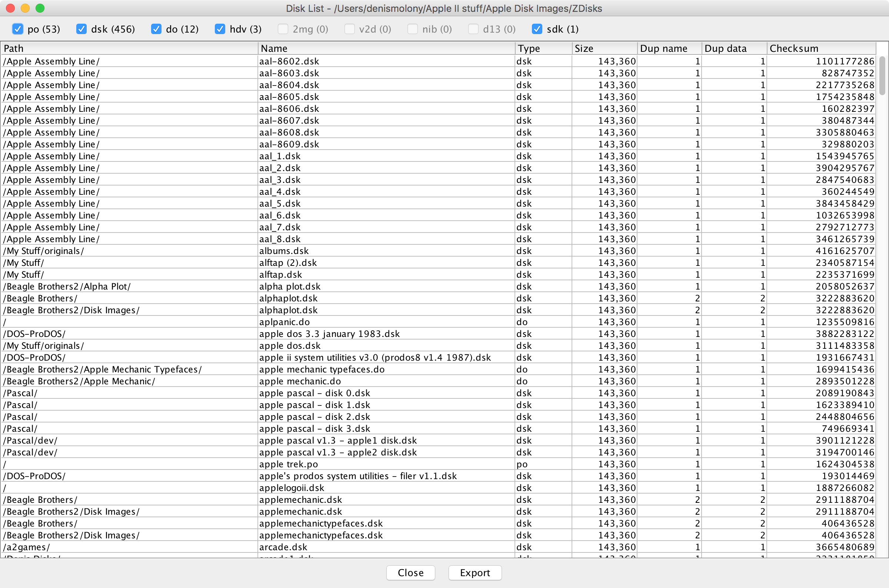Select the albums.dsk row

439,251
